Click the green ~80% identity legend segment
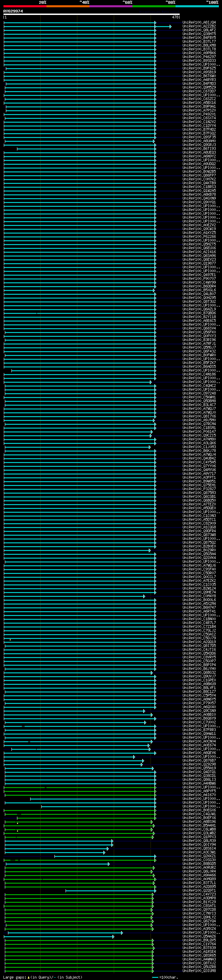 154,6
